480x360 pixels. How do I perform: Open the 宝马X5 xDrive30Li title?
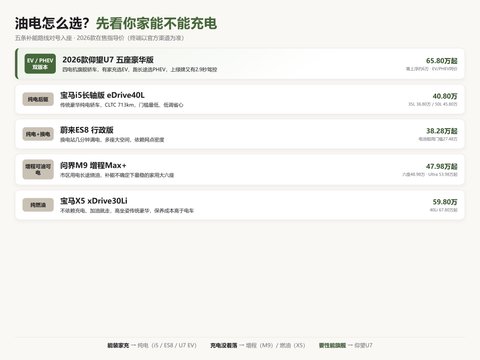coord(94,201)
